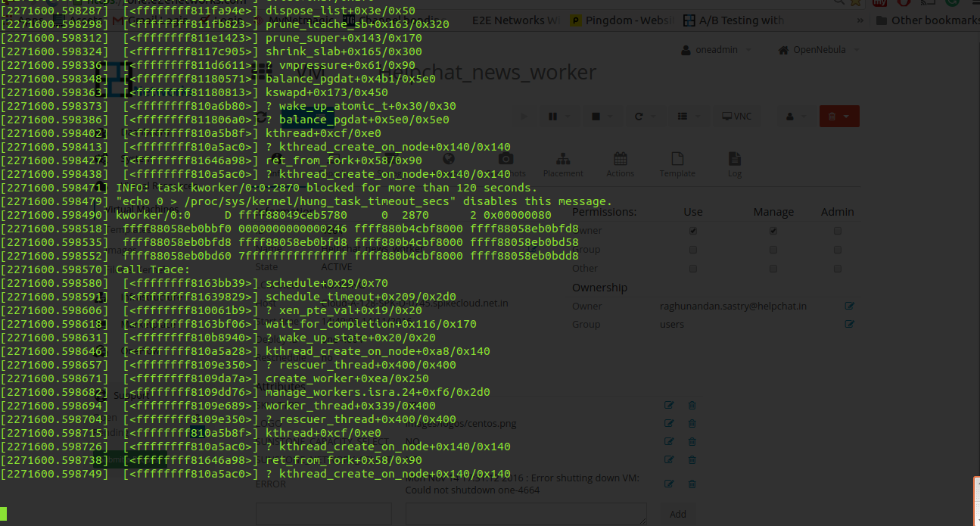Click the Add attribute button
This screenshot has width=980, height=526.
click(678, 514)
